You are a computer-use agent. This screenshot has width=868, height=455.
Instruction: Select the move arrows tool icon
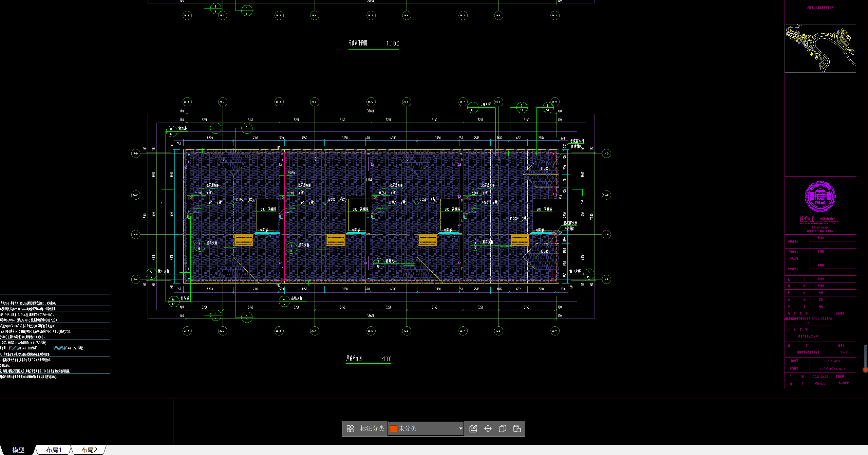(488, 429)
